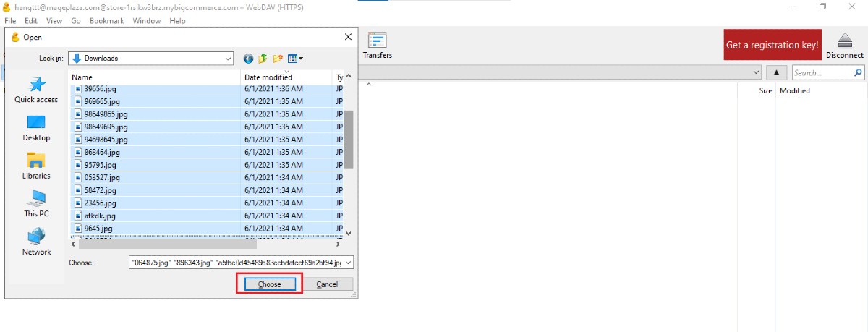
Task: Click the Search input field
Action: (x=822, y=73)
